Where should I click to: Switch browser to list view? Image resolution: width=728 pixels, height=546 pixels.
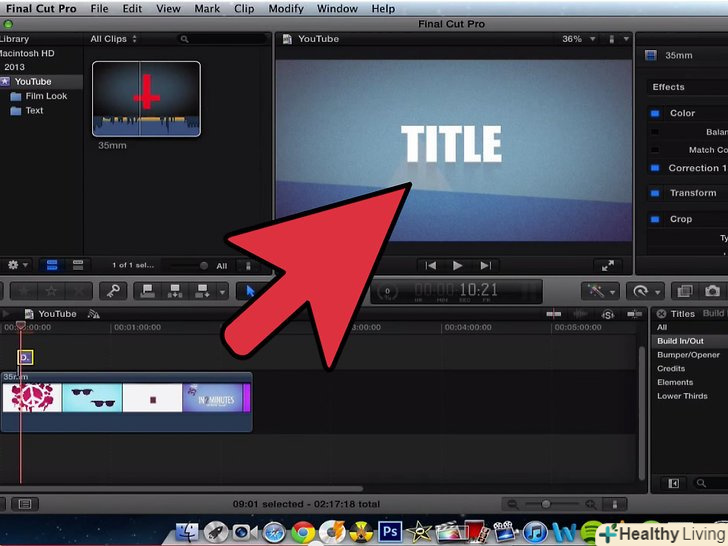[x=78, y=265]
